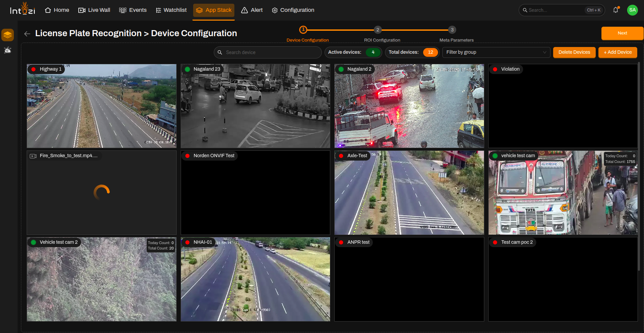Image resolution: width=644 pixels, height=333 pixels.
Task: Open the Watchlist menu item
Action: click(x=171, y=10)
